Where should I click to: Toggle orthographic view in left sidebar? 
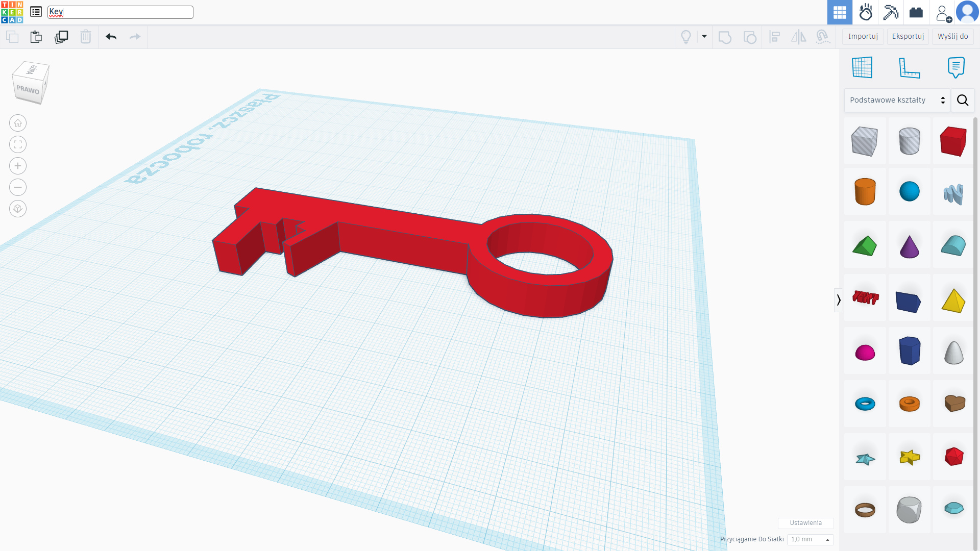17,209
